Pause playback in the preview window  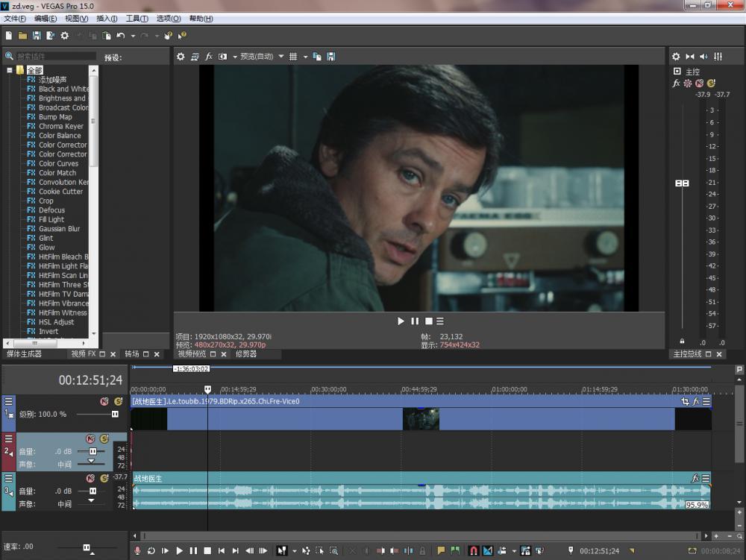[x=415, y=321]
